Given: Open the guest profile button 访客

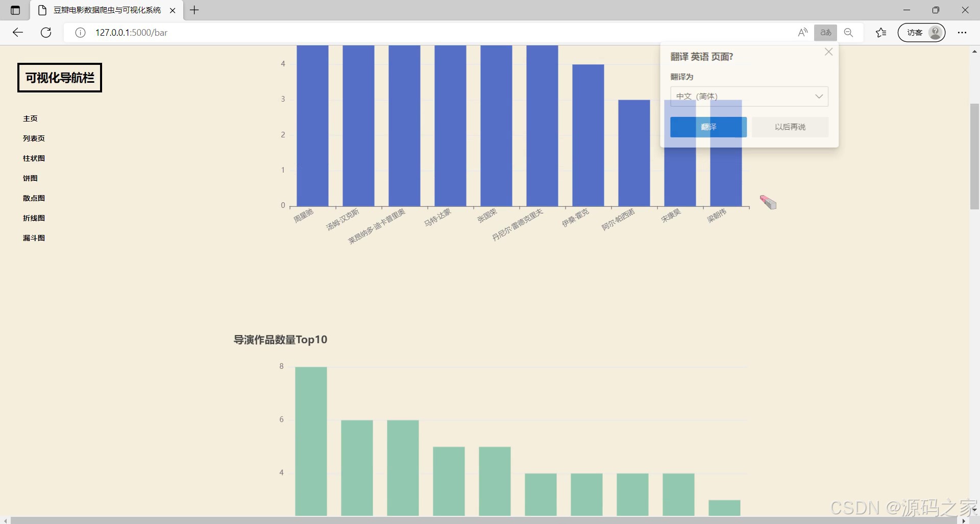Looking at the screenshot, I should pos(922,32).
